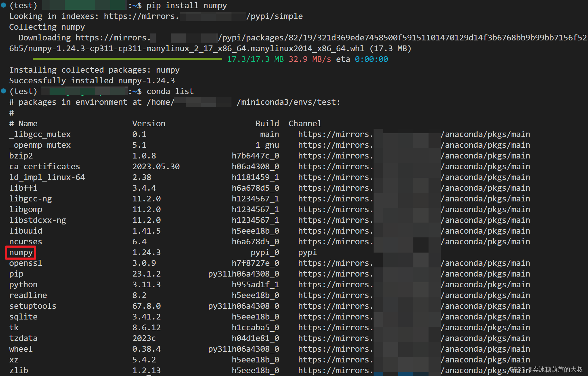Select the 'wheel' package name

[x=21, y=349]
